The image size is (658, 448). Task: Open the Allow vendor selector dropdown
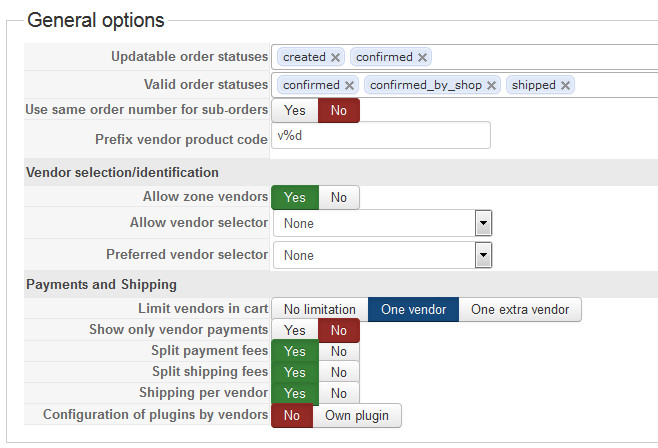(483, 224)
